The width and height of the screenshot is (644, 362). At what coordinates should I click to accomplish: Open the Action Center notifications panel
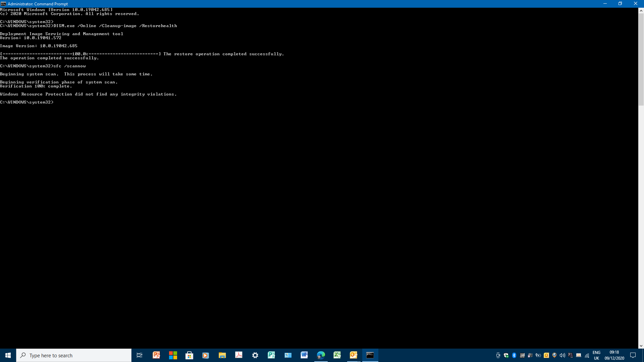click(x=633, y=355)
